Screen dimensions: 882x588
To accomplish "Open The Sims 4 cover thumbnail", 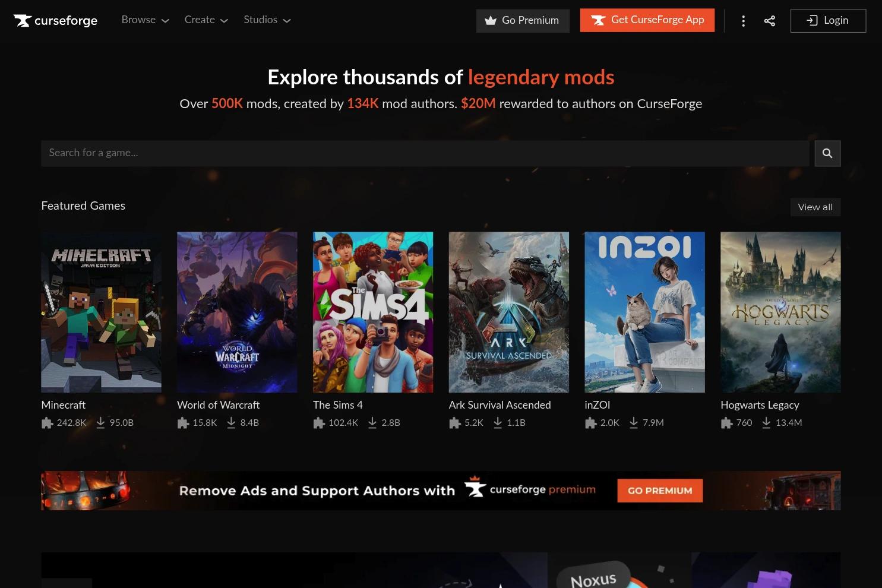I will click(373, 312).
